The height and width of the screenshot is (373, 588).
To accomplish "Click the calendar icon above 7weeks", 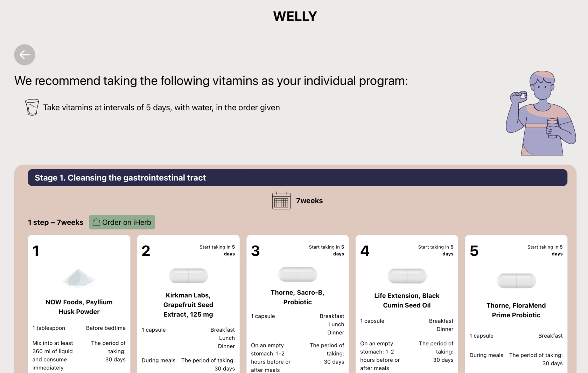I will 281,201.
